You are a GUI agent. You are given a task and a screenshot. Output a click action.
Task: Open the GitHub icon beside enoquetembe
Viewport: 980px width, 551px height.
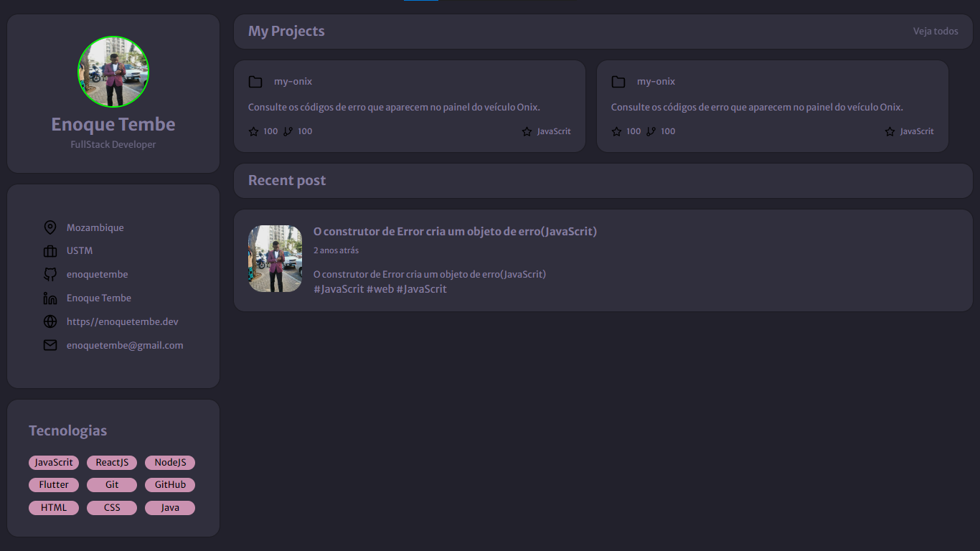[50, 274]
